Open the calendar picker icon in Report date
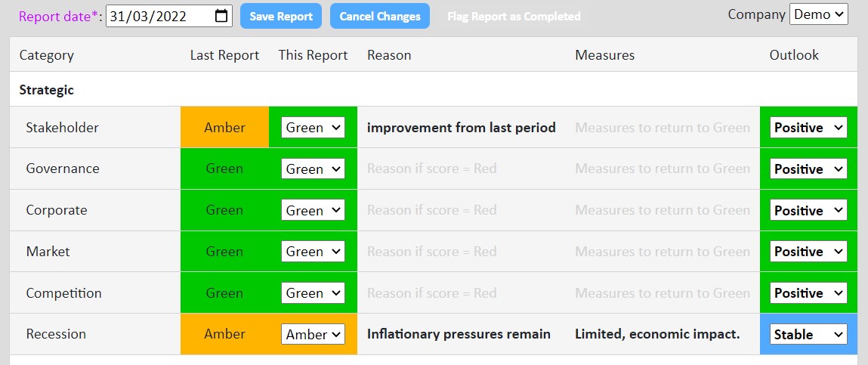This screenshot has width=868, height=365. point(221,16)
